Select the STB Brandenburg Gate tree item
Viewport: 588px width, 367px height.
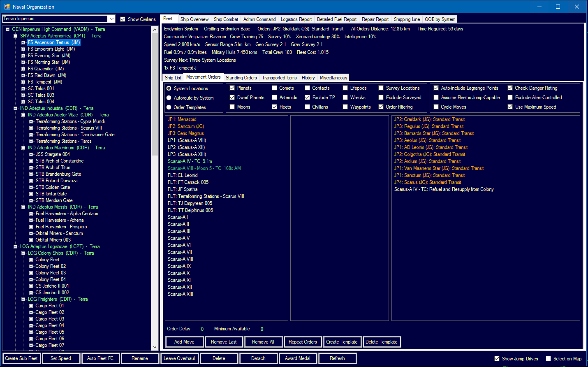(58, 174)
